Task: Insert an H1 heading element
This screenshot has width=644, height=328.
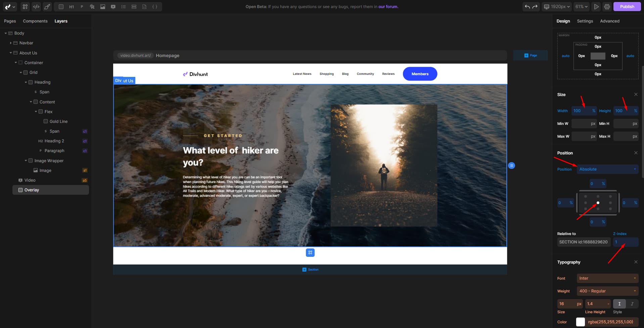Action: tap(72, 7)
